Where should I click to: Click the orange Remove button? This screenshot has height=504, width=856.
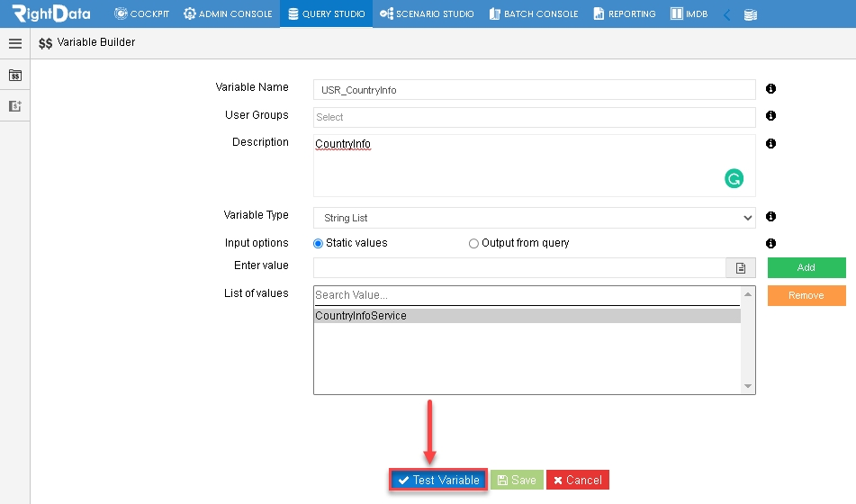(x=806, y=295)
